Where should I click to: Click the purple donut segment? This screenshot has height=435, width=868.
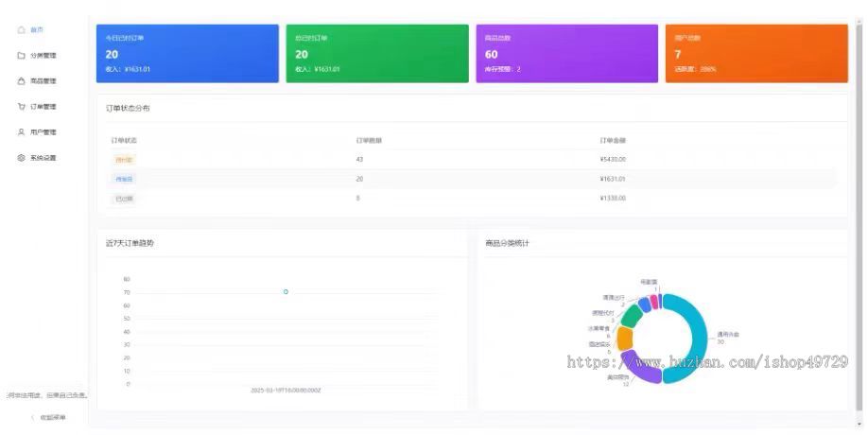pos(640,368)
